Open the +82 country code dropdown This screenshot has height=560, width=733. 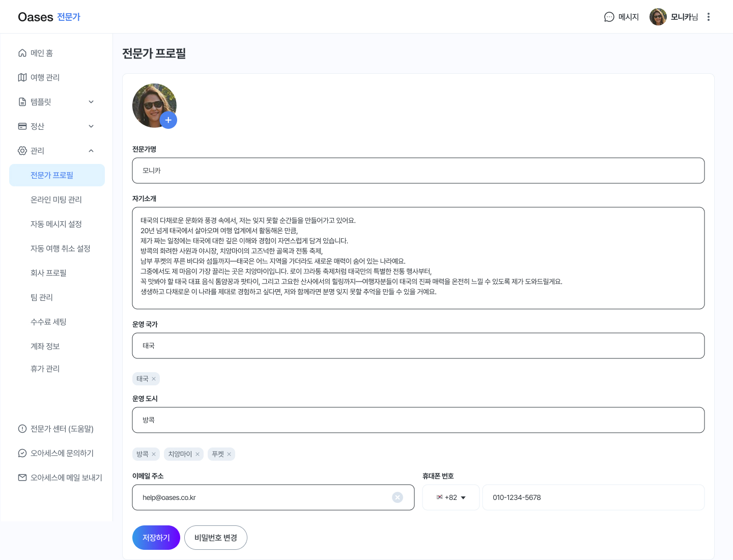pyautogui.click(x=451, y=497)
